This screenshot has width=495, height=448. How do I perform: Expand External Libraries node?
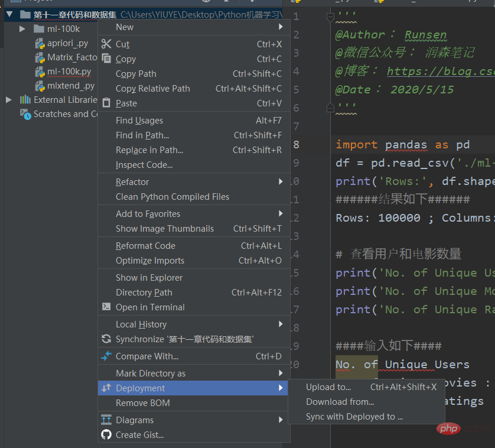tap(9, 100)
